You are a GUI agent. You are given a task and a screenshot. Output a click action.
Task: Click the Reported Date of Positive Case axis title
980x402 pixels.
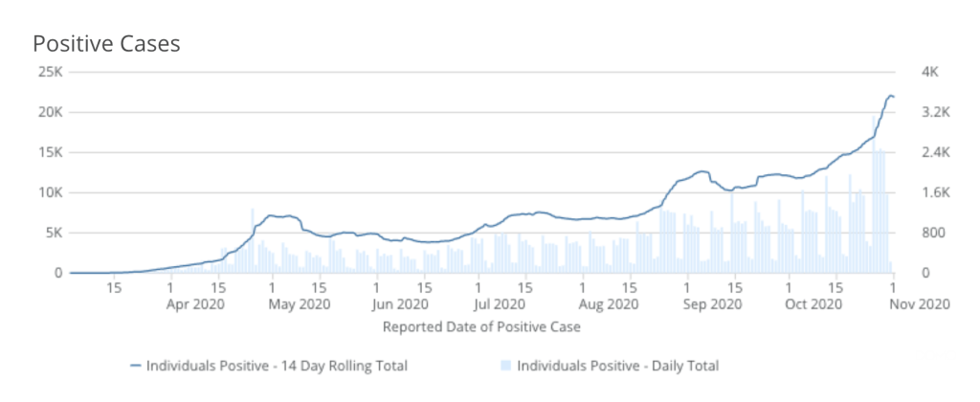[481, 326]
